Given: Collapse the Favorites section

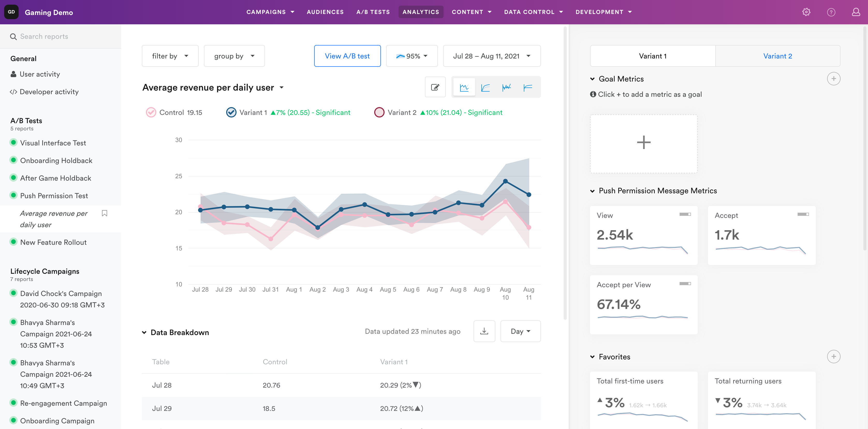Looking at the screenshot, I should (x=592, y=357).
